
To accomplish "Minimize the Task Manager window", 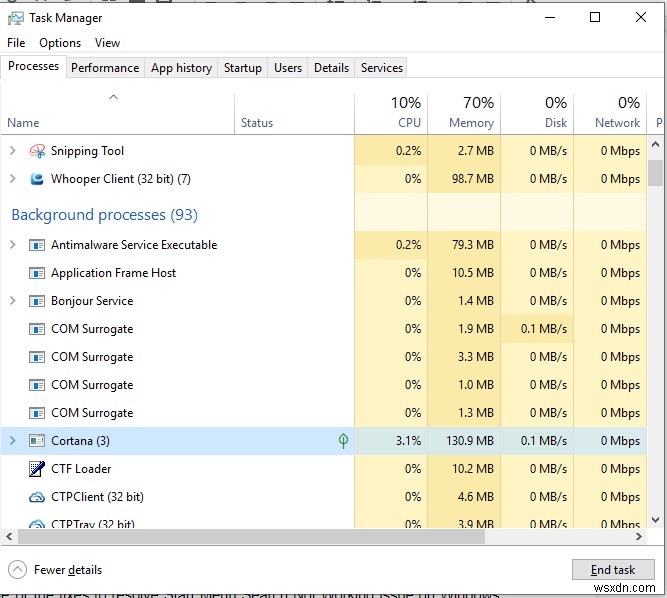I will click(550, 17).
